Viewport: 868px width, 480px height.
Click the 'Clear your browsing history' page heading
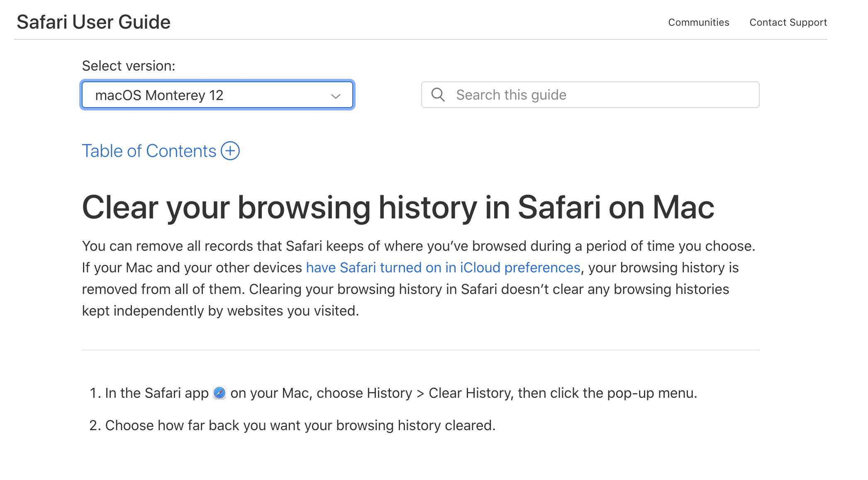(x=398, y=207)
